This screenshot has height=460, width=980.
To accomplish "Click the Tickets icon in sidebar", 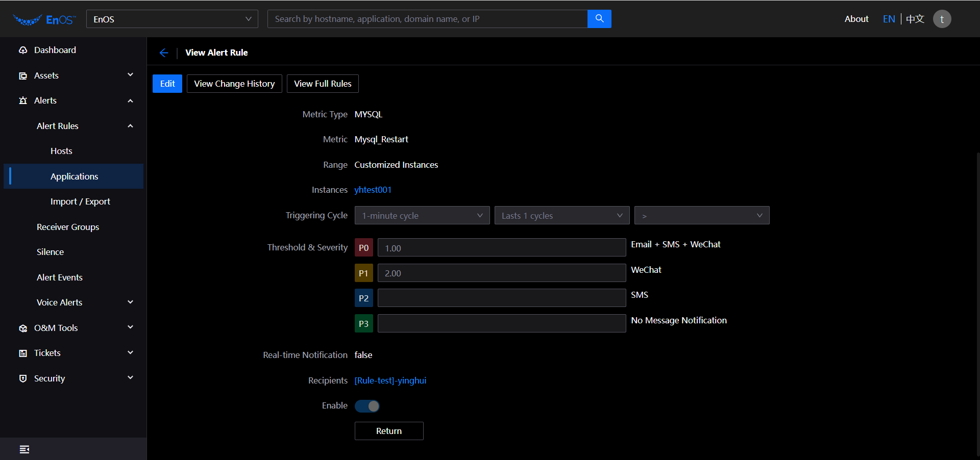I will pyautogui.click(x=23, y=353).
